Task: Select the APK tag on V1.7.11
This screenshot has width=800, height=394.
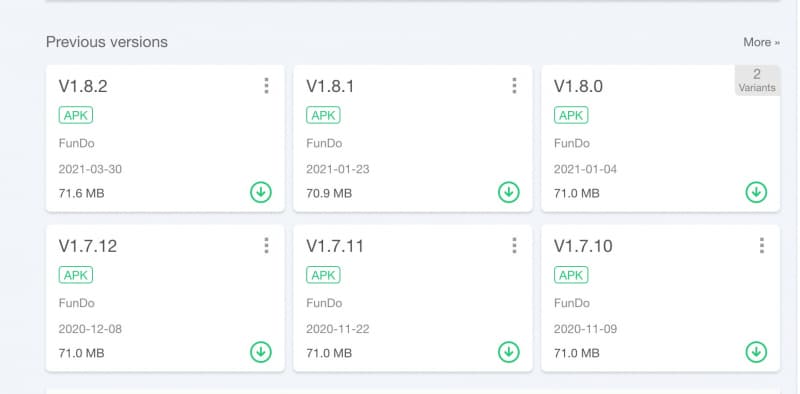Action: pyautogui.click(x=323, y=275)
